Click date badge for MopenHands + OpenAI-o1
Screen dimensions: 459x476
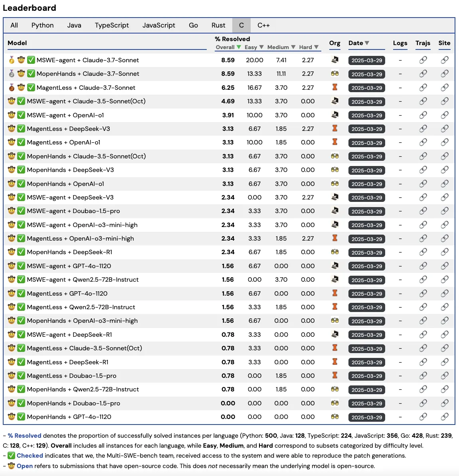[x=367, y=184]
